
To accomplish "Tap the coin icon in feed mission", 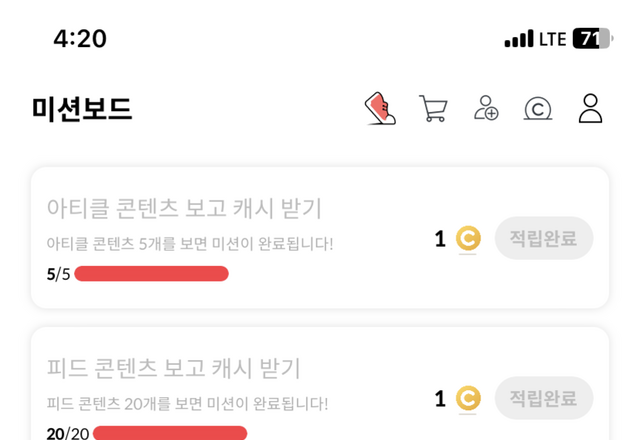I will pyautogui.click(x=468, y=399).
